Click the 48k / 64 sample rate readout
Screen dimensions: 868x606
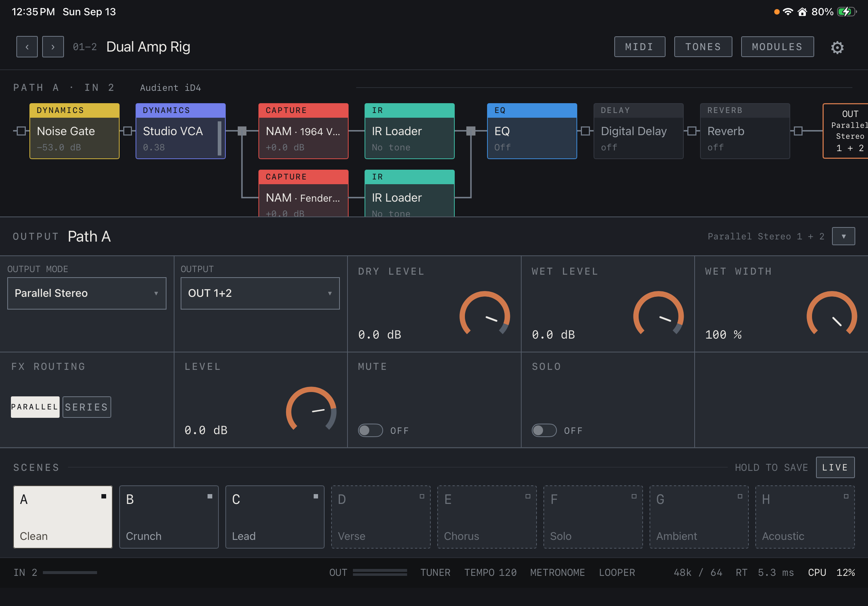click(x=698, y=572)
